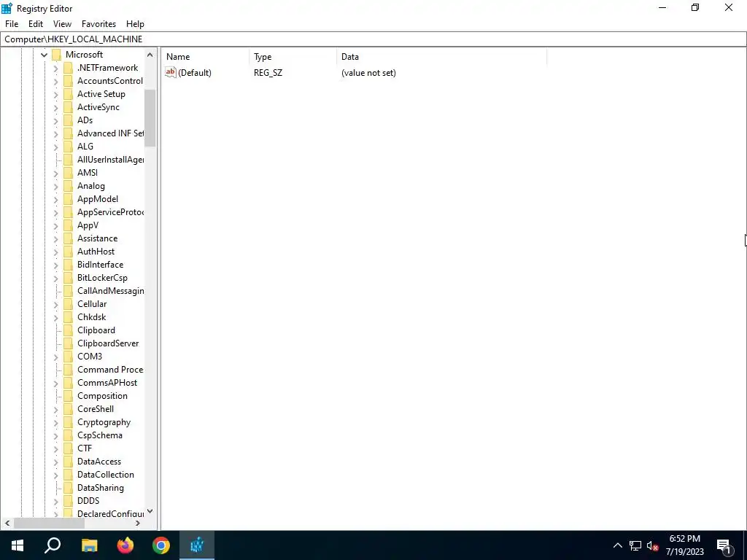
Task: Expand the Cryptography key
Action: 55,422
